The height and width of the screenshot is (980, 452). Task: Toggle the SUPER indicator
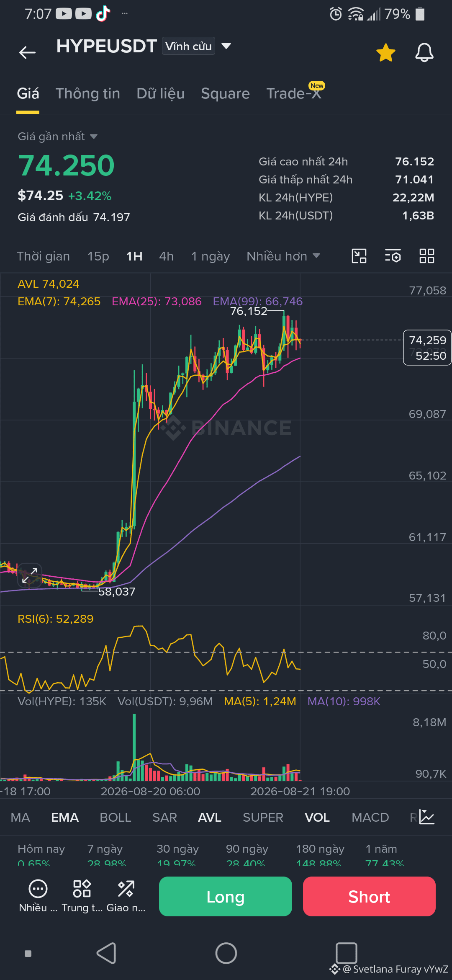coord(263,818)
